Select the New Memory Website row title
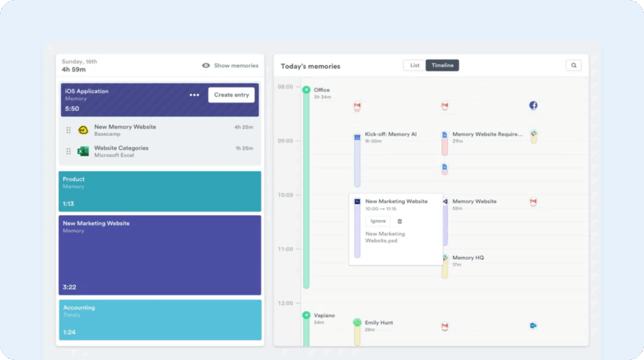 click(125, 127)
